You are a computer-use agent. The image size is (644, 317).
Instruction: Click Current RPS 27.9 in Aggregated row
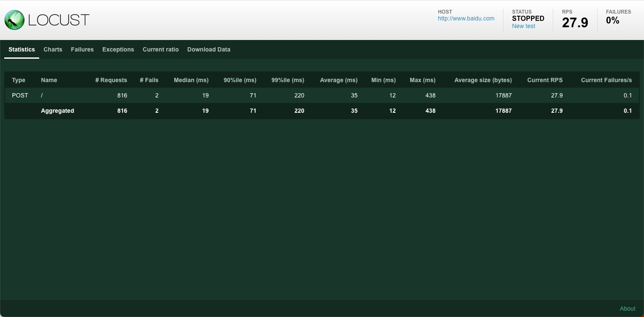[557, 111]
